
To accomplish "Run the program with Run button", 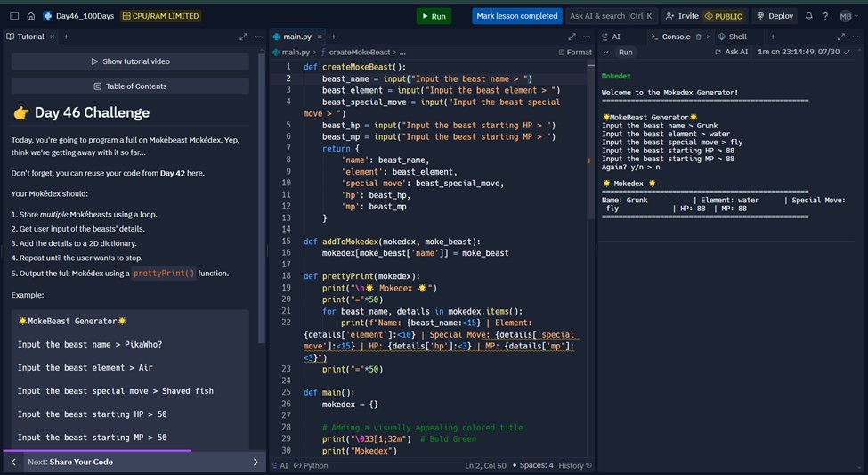I will point(434,16).
